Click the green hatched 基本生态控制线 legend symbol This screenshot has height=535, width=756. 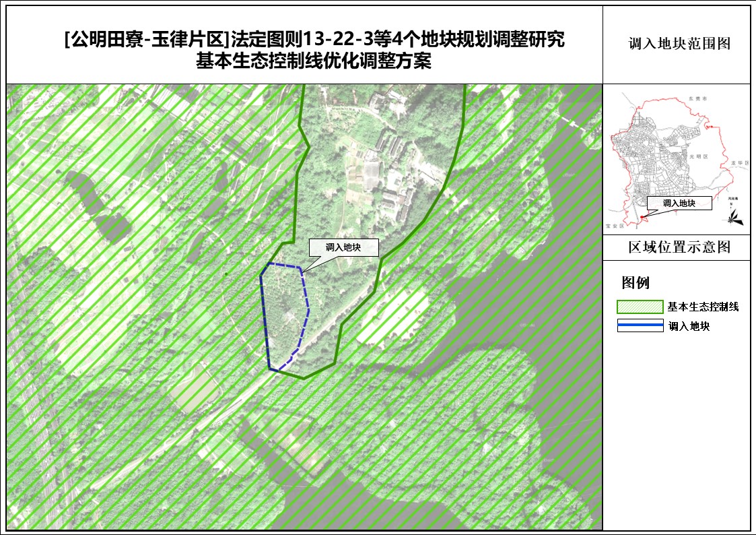[640, 307]
